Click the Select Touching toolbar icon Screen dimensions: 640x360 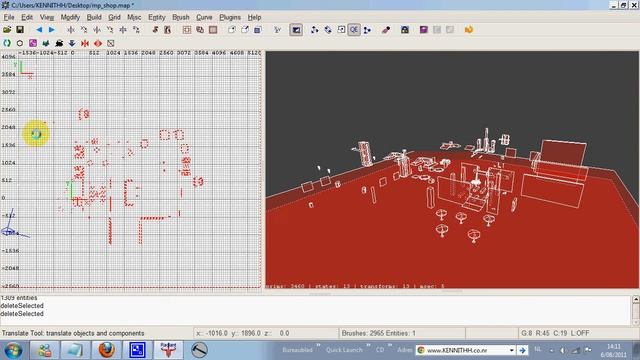click(155, 30)
